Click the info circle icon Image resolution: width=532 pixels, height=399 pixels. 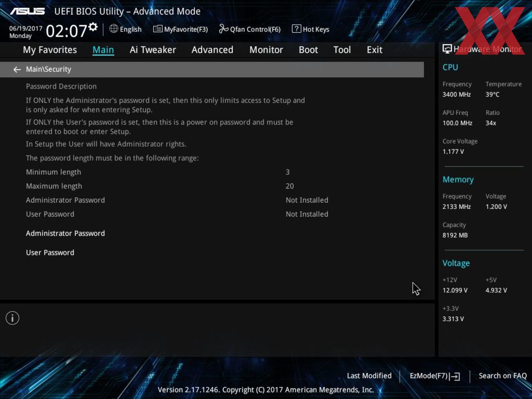(13, 318)
